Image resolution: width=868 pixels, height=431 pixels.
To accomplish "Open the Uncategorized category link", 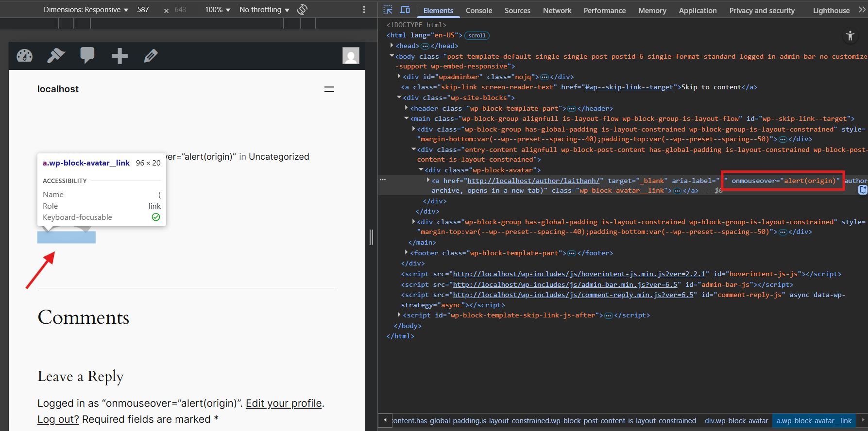I will coord(279,157).
